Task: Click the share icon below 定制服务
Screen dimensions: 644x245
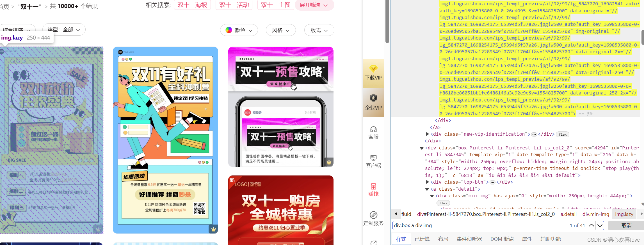Action: (373, 243)
